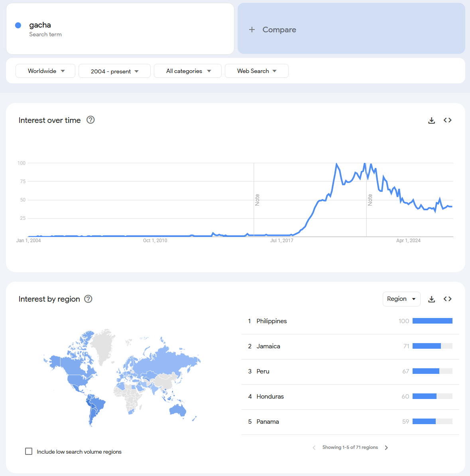The width and height of the screenshot is (470, 476).
Task: Download the Interest by region data
Action: 431,299
